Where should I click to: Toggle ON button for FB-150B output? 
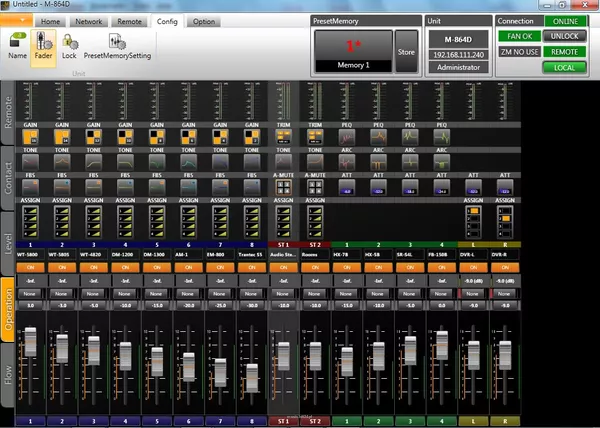pos(442,267)
